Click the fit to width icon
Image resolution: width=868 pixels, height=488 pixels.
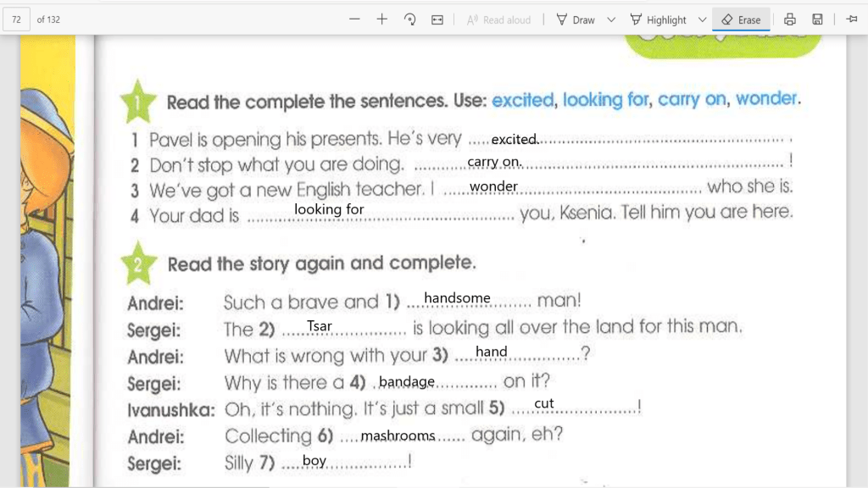(x=437, y=19)
